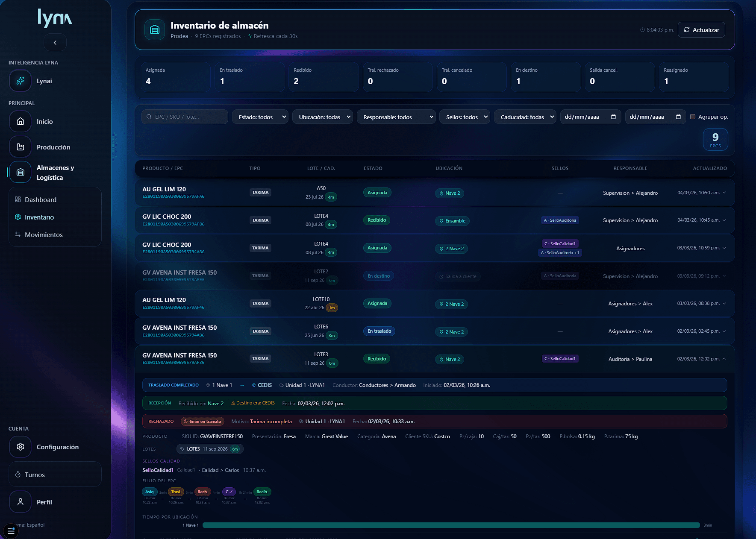This screenshot has width=756, height=539.
Task: Select the Inicio home icon
Action: point(20,121)
